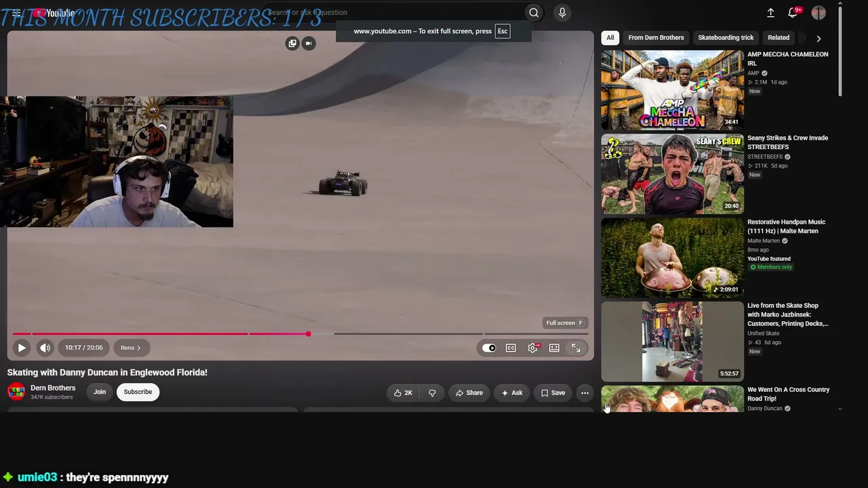
Task: Seek using the video progress bar
Action: coord(300,333)
